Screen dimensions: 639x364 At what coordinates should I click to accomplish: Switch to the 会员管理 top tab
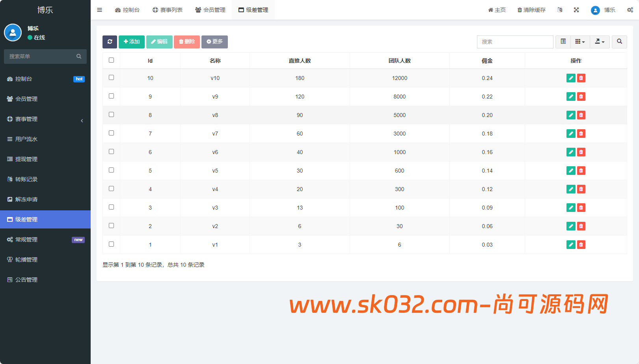(x=211, y=10)
